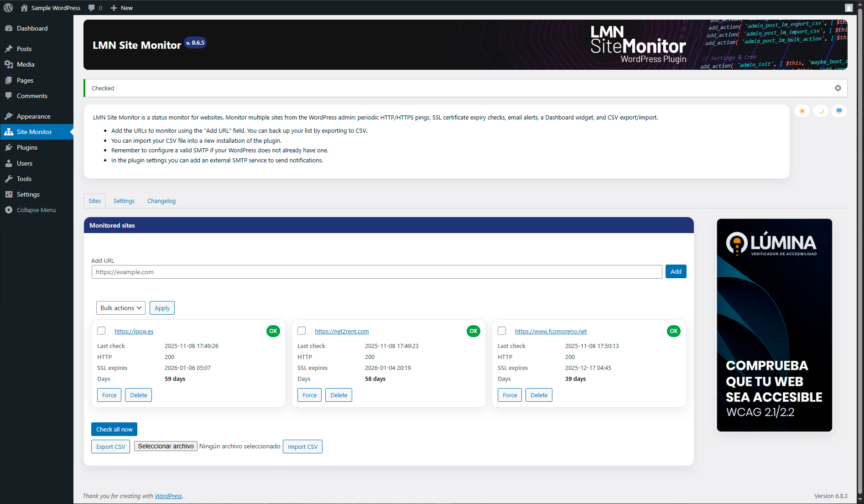
Task: Activate dark mode moon icon
Action: [x=821, y=111]
